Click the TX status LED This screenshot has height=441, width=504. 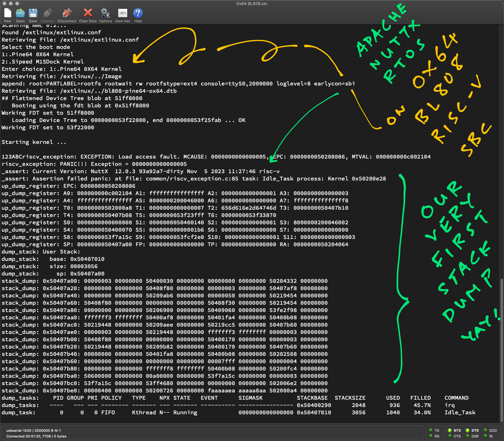pyautogui.click(x=431, y=431)
